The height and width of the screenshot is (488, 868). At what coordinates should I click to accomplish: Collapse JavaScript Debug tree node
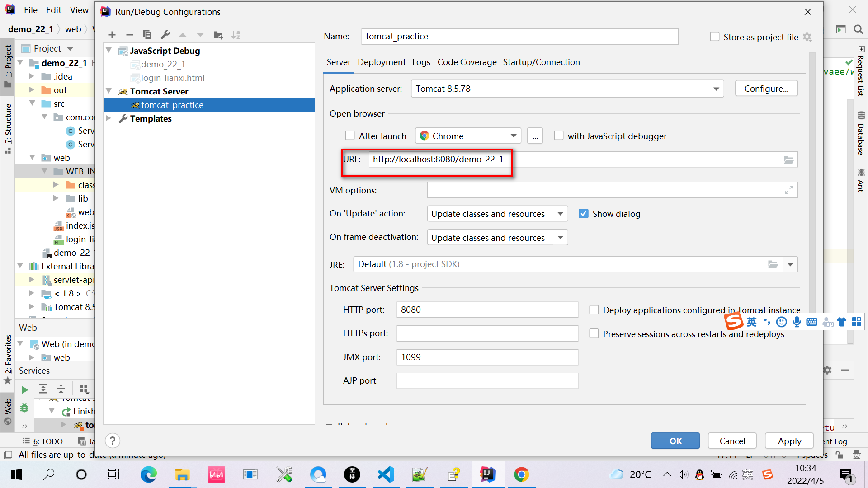pos(109,50)
